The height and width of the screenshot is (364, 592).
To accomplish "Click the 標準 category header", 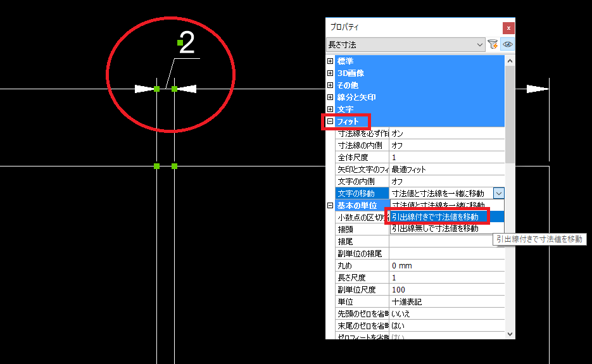I will 419,61.
